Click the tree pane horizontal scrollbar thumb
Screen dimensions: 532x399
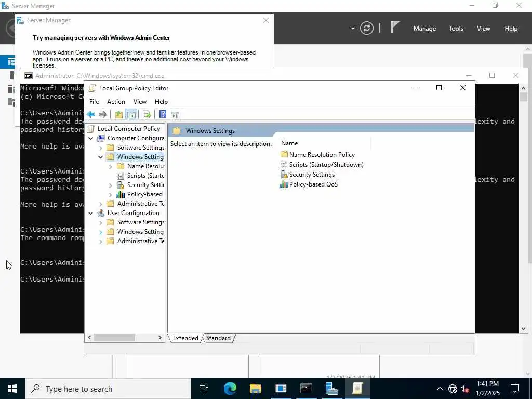tap(114, 338)
